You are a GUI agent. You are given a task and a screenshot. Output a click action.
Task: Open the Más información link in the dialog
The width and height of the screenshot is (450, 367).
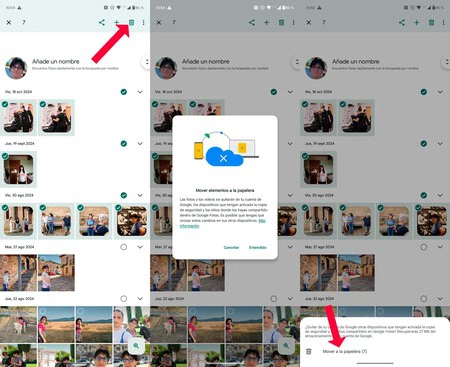click(x=222, y=223)
